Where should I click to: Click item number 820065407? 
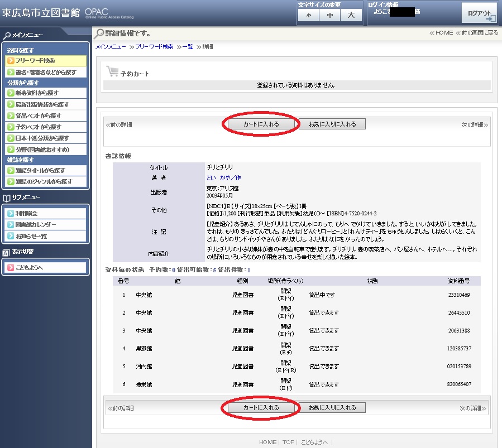459,384
